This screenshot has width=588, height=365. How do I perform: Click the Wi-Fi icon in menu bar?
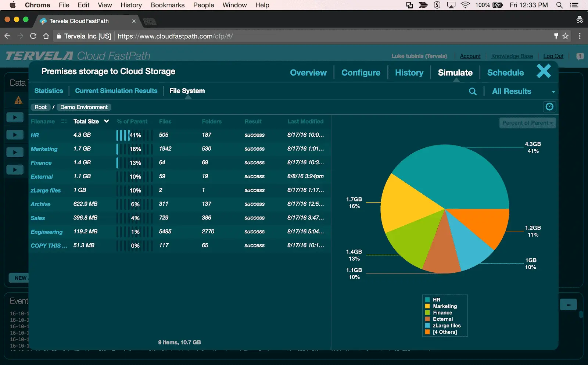465,5
